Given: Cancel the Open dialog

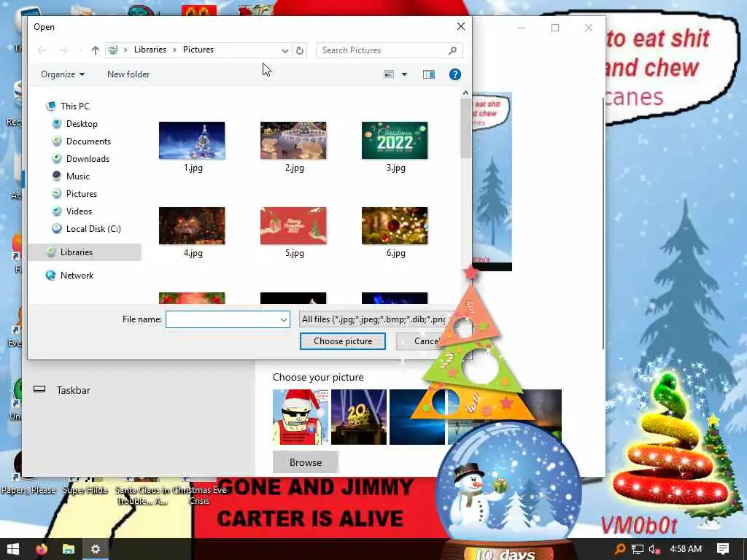Looking at the screenshot, I should point(425,341).
